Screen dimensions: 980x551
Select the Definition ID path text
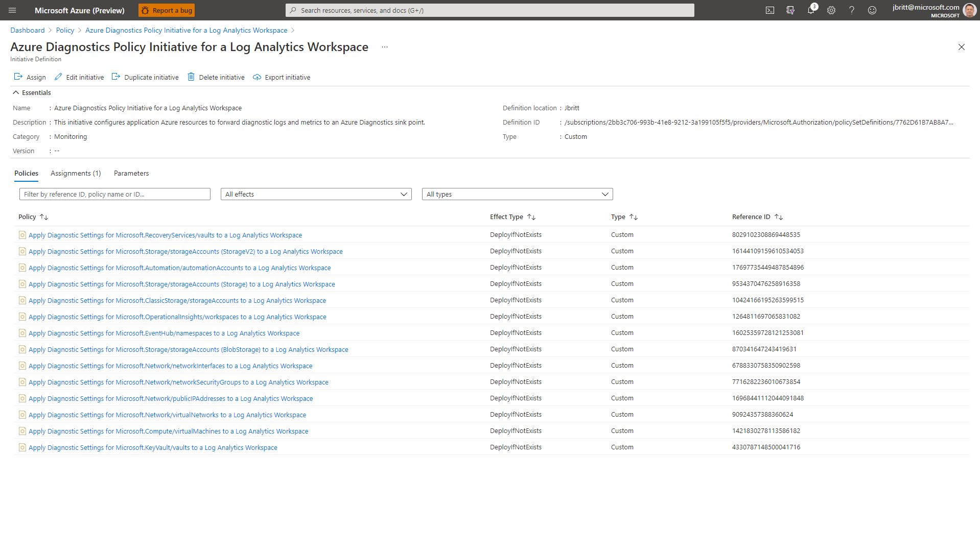pyautogui.click(x=759, y=123)
